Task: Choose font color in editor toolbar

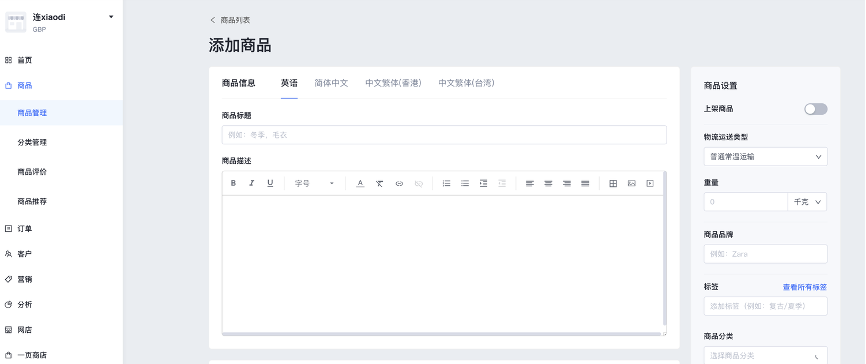Action: (360, 183)
